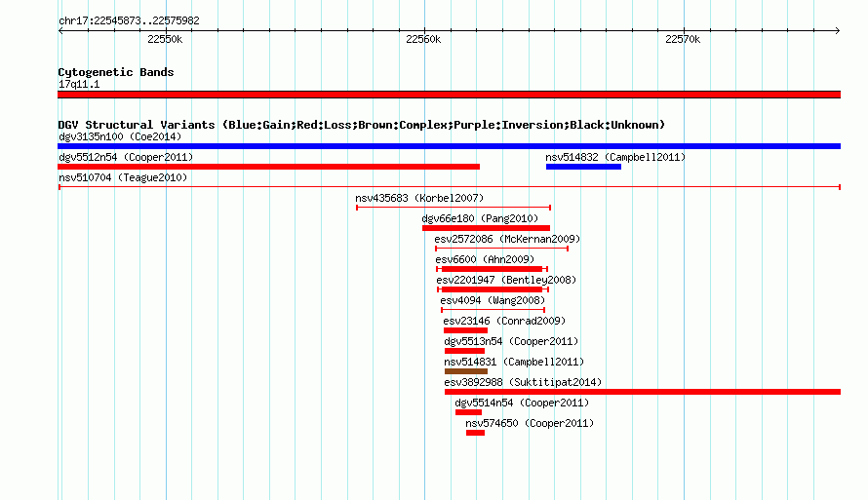Viewport: 868px width, 500px height.
Task: Click the esv2201947 (Bentley2008) label
Action: click(506, 280)
